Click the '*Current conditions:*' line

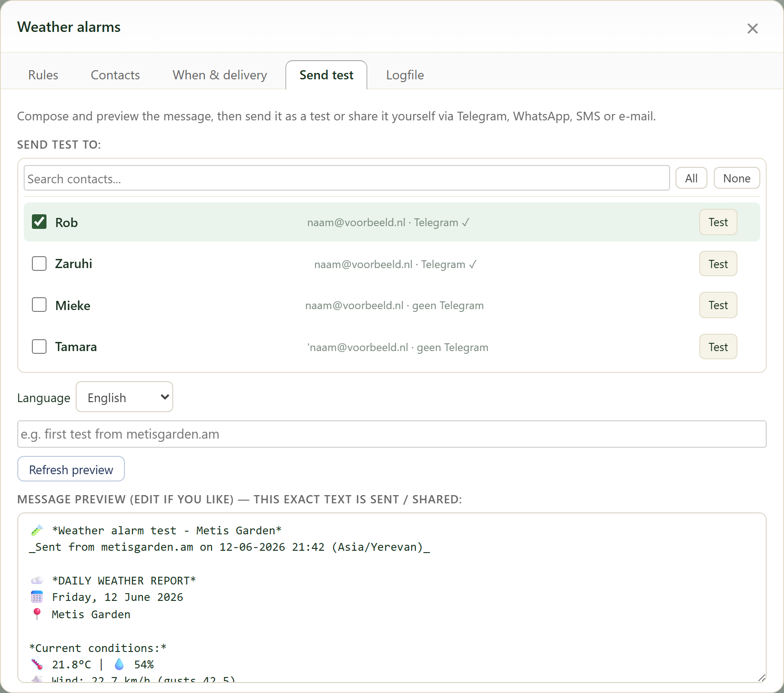(98, 648)
